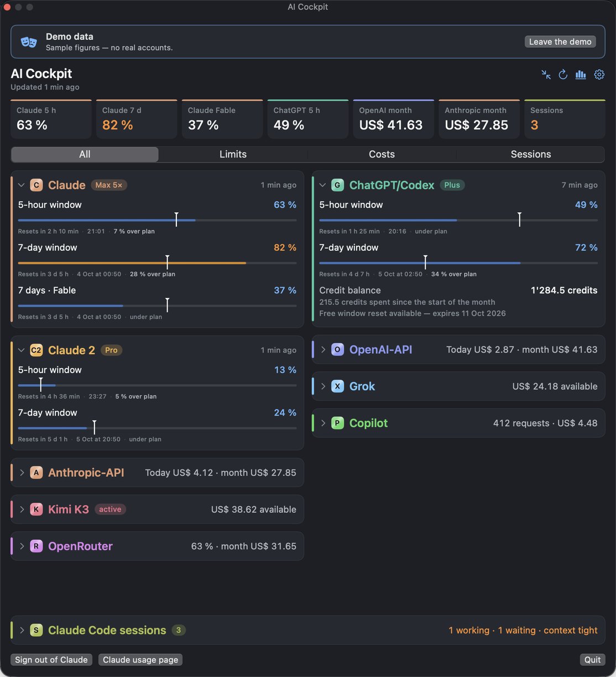Click the Claude 2 'C2' provider badge
This screenshot has width=616, height=677.
click(36, 350)
